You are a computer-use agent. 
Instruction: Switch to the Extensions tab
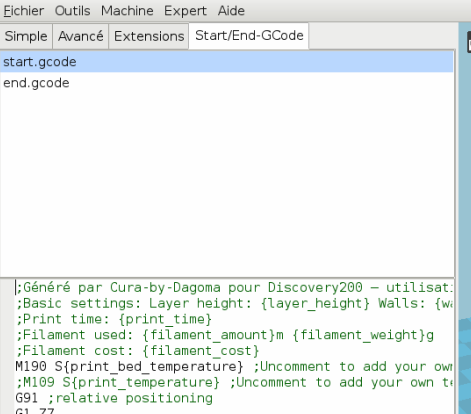(149, 36)
